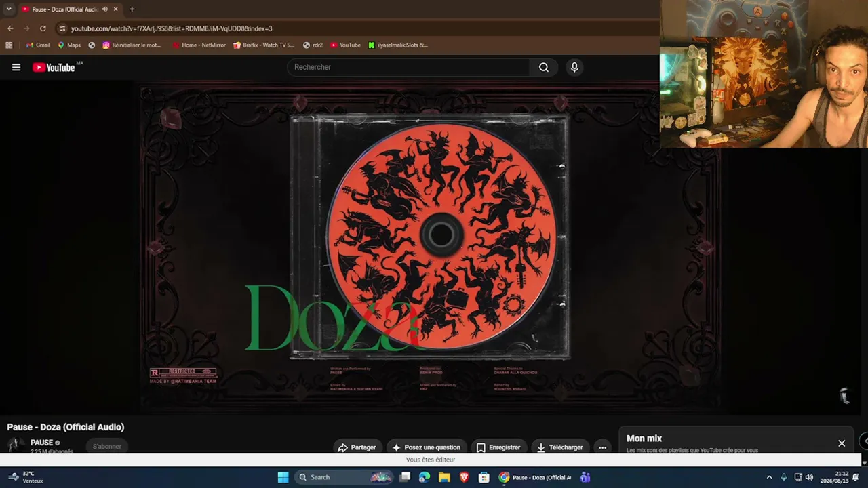Download the video with Télécharger
The image size is (868, 488).
click(559, 447)
